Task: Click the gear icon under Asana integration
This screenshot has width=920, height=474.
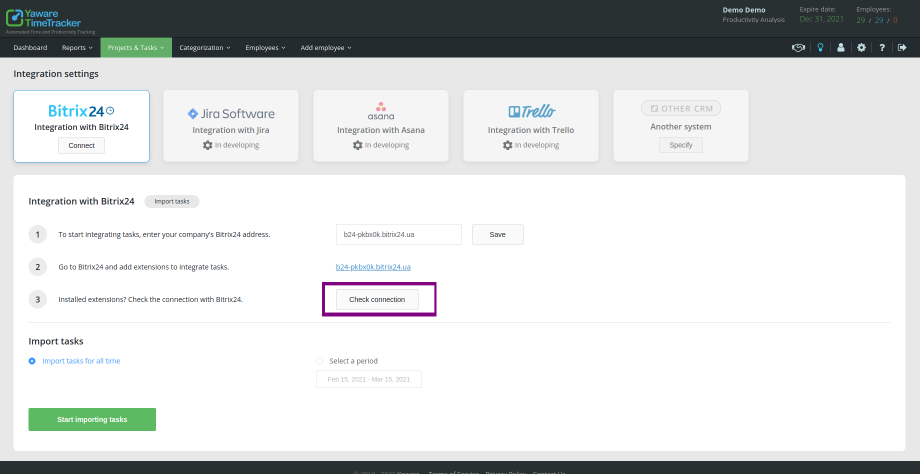Action: tap(357, 145)
